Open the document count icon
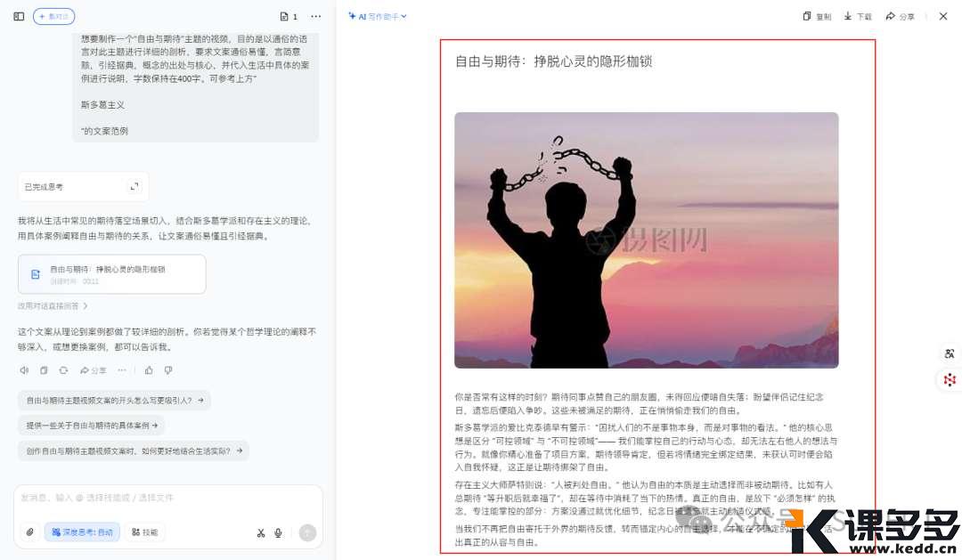 [289, 17]
